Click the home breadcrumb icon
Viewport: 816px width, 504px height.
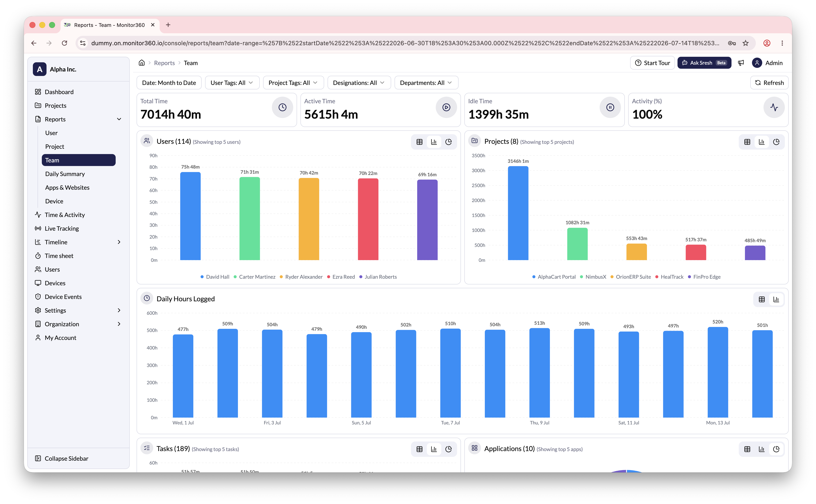142,63
